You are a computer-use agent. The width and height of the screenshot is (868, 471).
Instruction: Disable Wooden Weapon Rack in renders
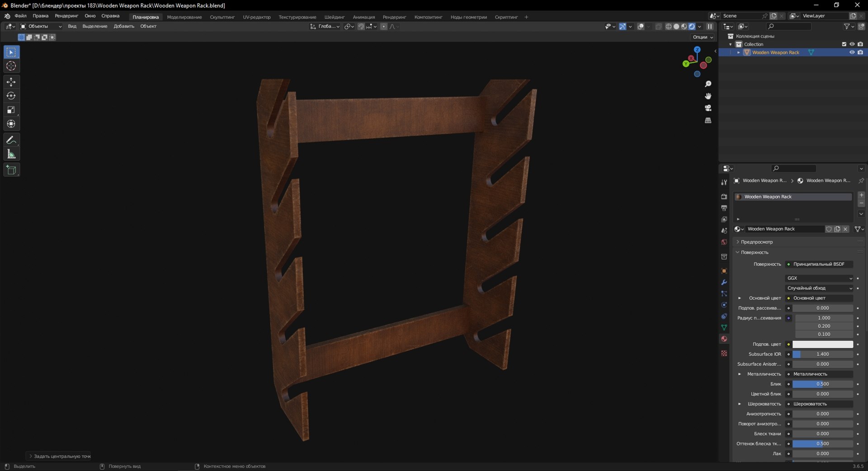(860, 52)
